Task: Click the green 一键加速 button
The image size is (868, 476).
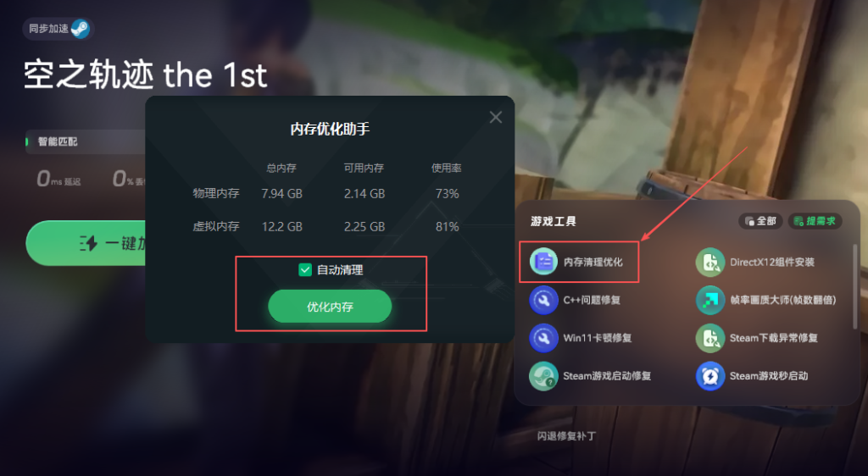Action: (86, 243)
